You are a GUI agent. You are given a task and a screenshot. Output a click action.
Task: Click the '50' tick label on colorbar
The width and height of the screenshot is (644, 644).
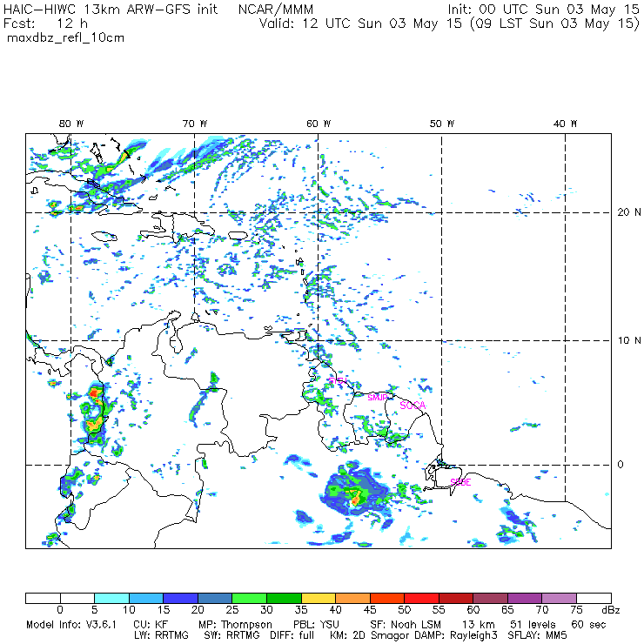405,611
